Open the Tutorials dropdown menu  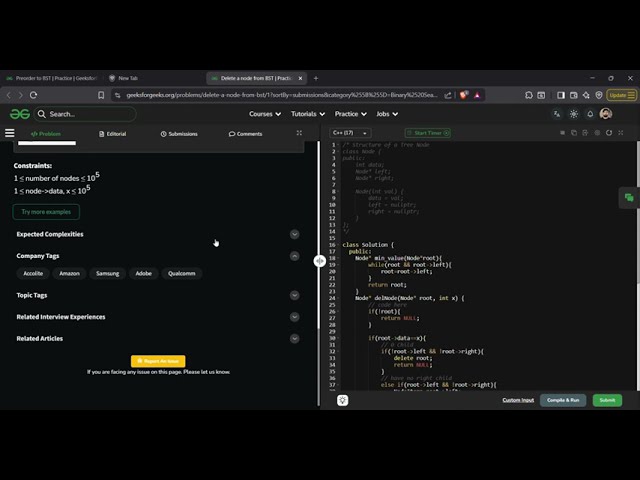(308, 114)
